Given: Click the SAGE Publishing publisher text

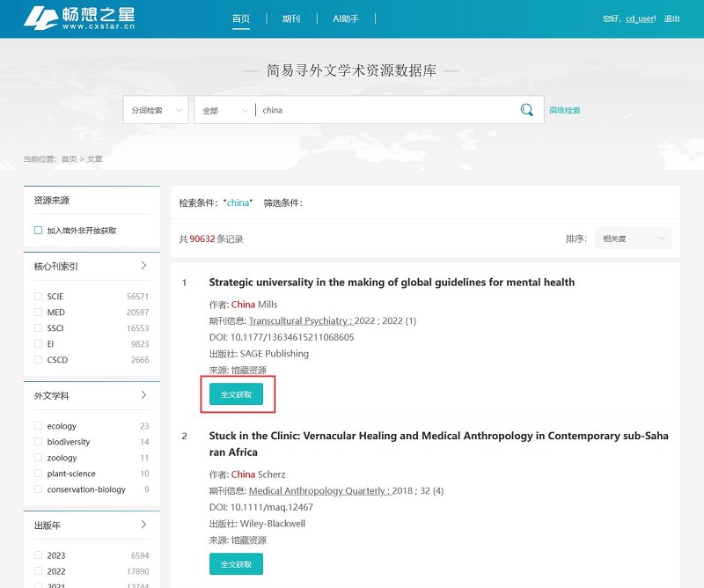Looking at the screenshot, I should point(275,354).
